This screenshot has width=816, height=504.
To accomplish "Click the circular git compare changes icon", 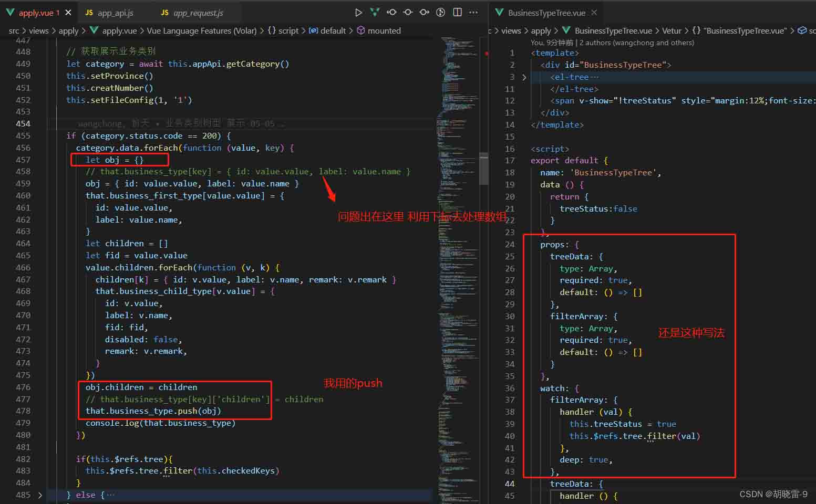I will click(x=441, y=12).
